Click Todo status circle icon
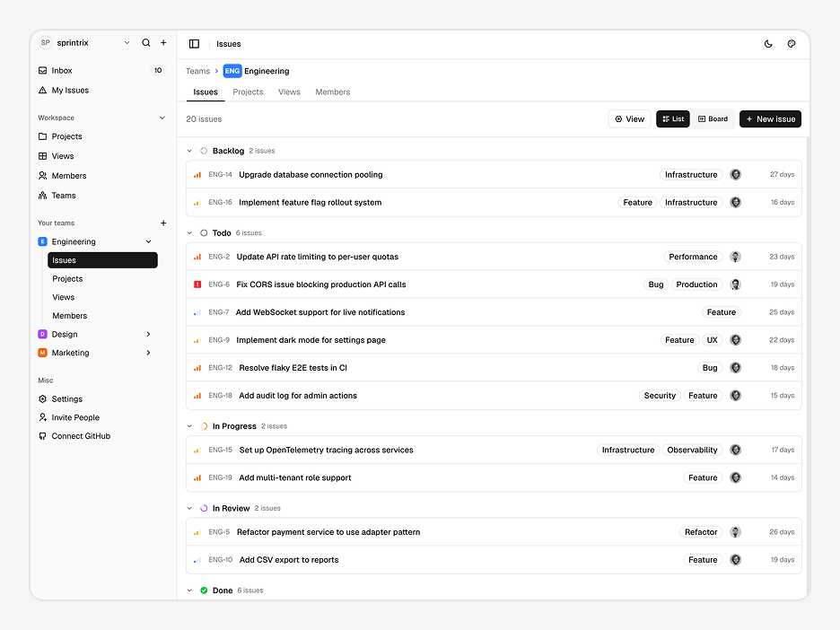This screenshot has height=630, width=840. tap(204, 233)
